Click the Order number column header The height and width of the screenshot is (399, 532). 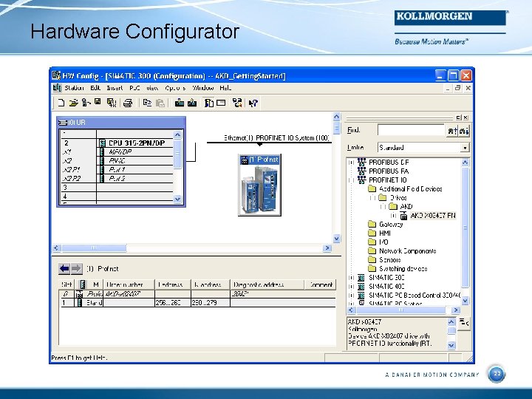(129, 284)
